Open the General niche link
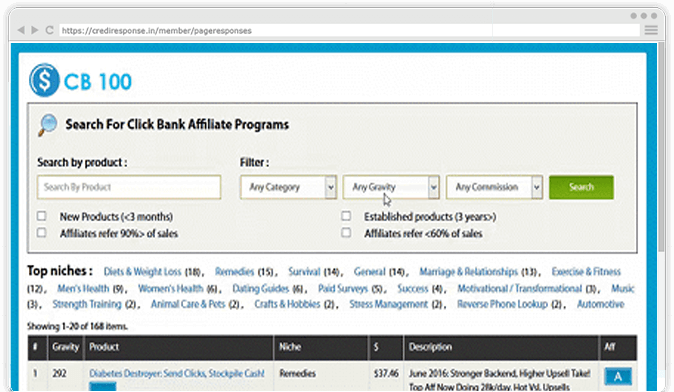Viewport: 674px width, 392px height. coord(370,272)
